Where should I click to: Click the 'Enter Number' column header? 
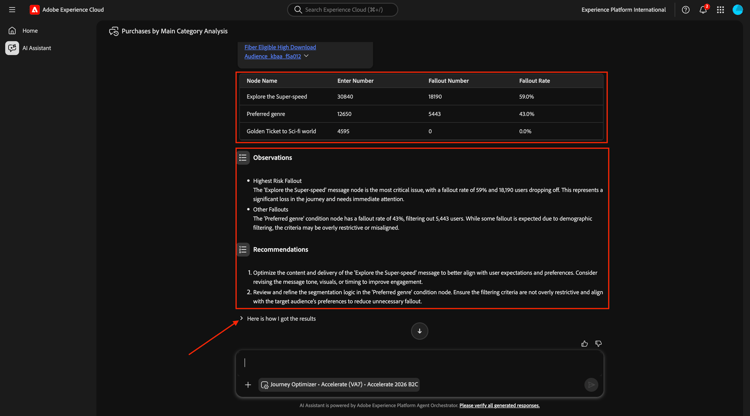pyautogui.click(x=355, y=81)
